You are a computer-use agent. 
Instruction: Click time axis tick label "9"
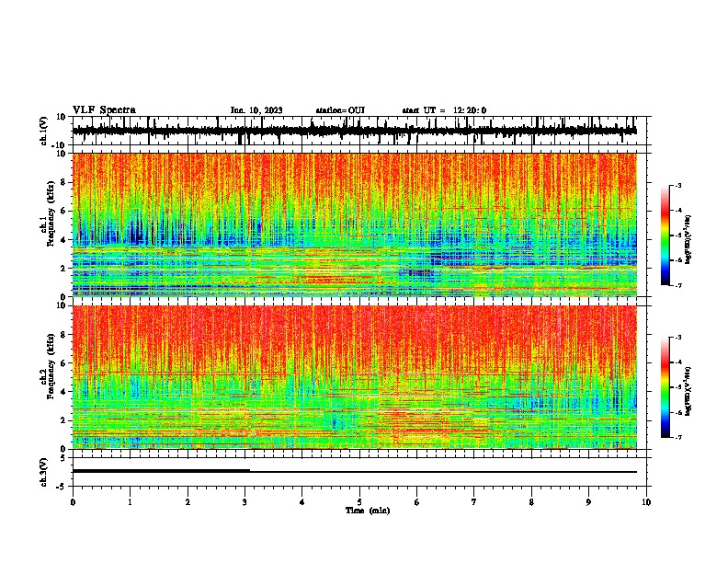click(x=588, y=502)
